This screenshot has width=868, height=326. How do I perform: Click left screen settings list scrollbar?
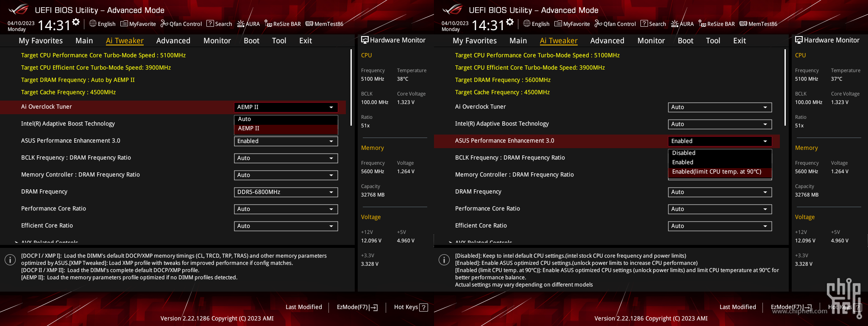pyautogui.click(x=351, y=87)
